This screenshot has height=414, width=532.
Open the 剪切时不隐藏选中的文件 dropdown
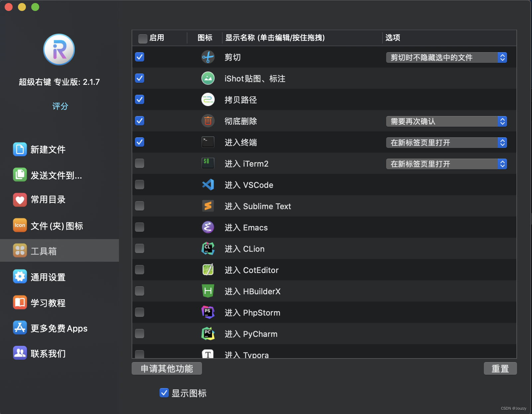[x=446, y=58]
